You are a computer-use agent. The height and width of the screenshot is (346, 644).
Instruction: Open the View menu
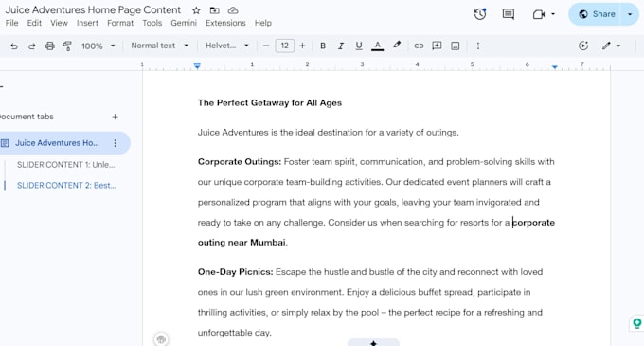pyautogui.click(x=59, y=23)
